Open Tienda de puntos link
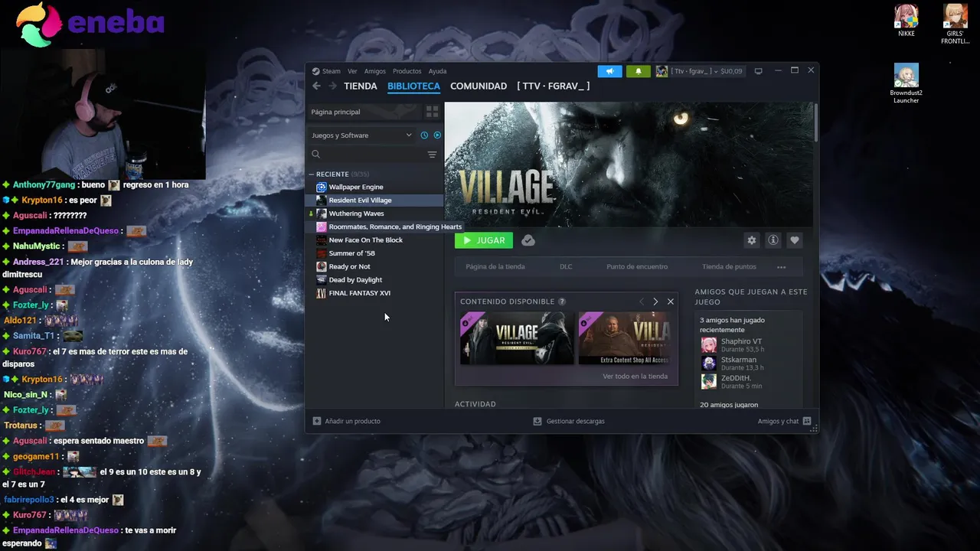This screenshot has height=551, width=980. [729, 267]
